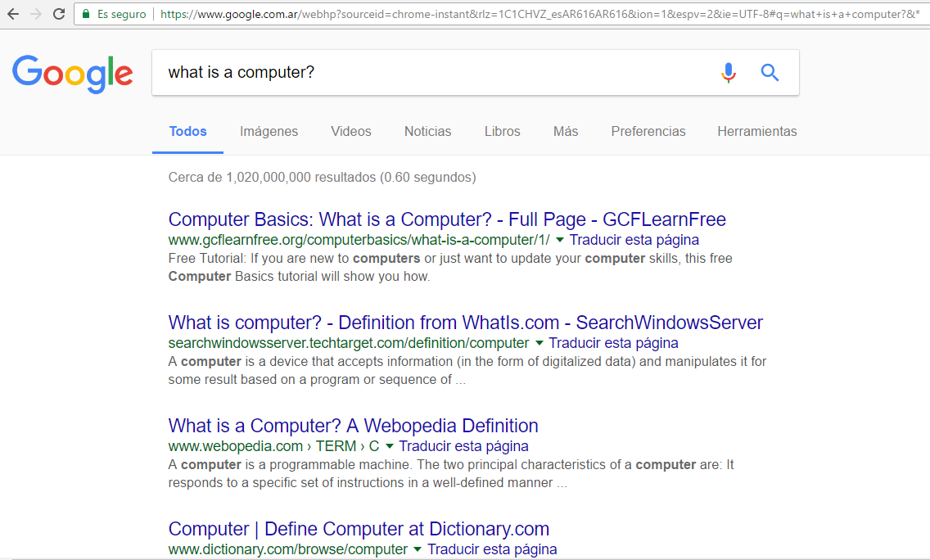The image size is (930, 560).
Task: Open the Dictionary.com Define Computer result
Action: coord(359,529)
